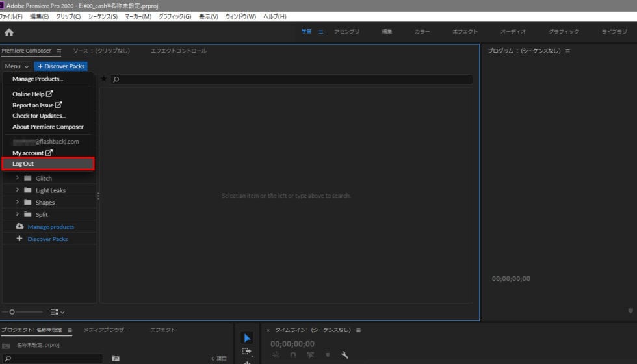Image resolution: width=637 pixels, height=364 pixels.
Task: Expand the Glitch folder
Action: coord(17,178)
